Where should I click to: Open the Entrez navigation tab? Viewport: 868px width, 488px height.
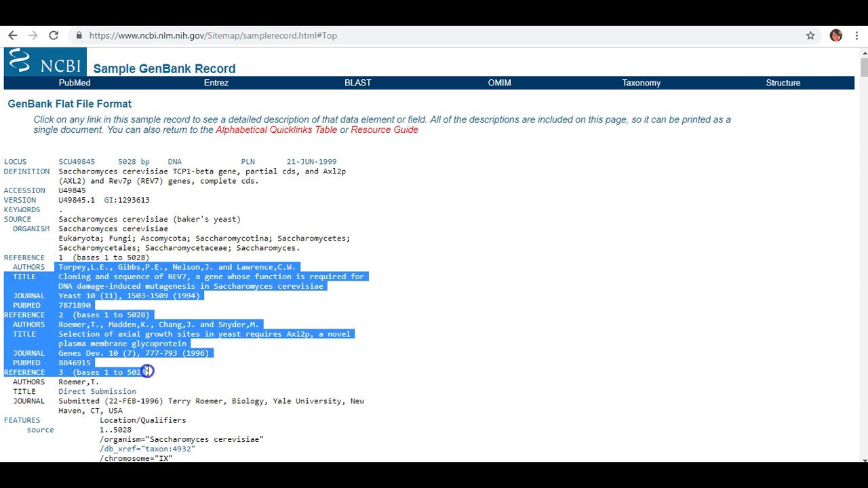[216, 83]
